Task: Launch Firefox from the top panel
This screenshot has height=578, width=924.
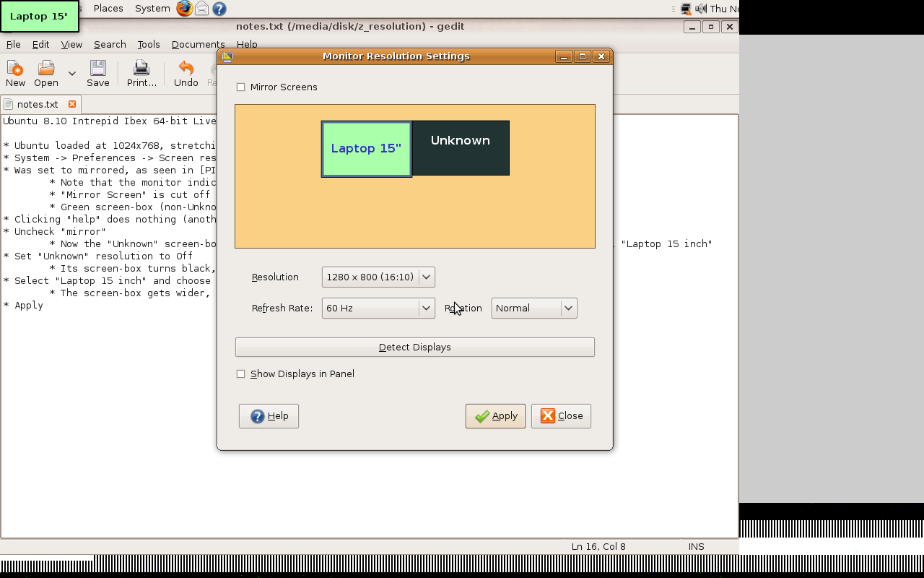Action: point(185,9)
